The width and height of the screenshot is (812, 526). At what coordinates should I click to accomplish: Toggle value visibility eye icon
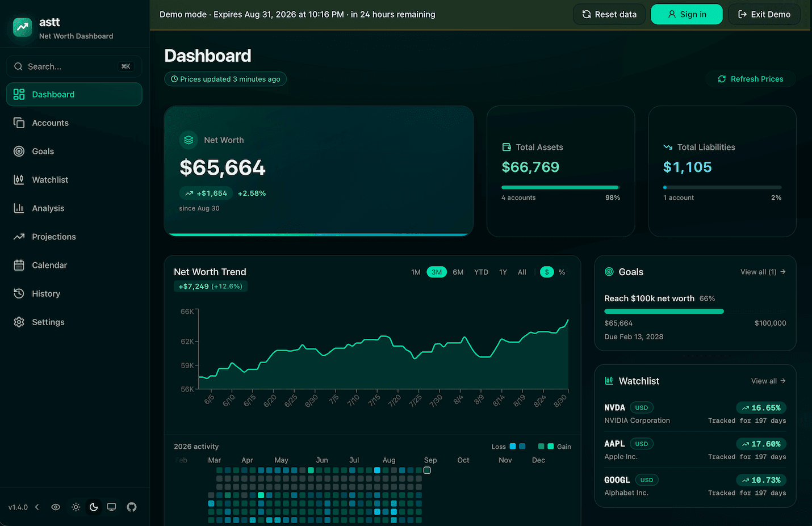[x=56, y=507]
